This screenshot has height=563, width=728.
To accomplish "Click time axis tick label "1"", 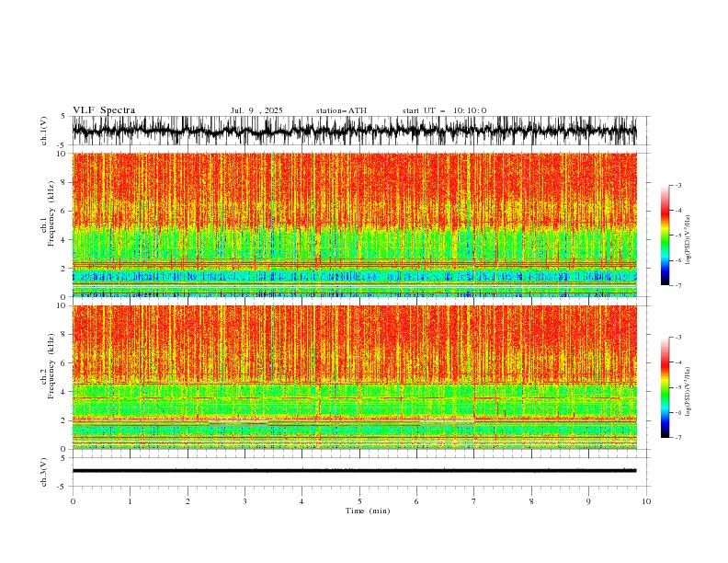I will point(130,501).
